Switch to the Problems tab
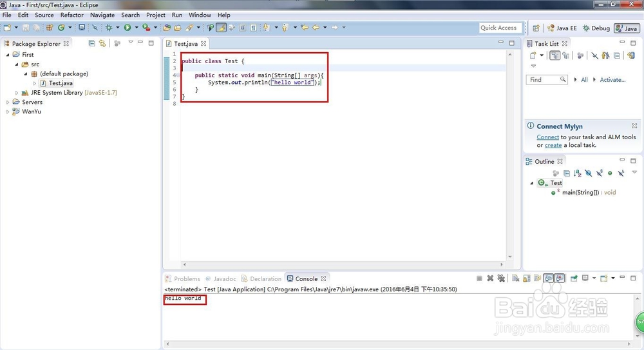 183,278
